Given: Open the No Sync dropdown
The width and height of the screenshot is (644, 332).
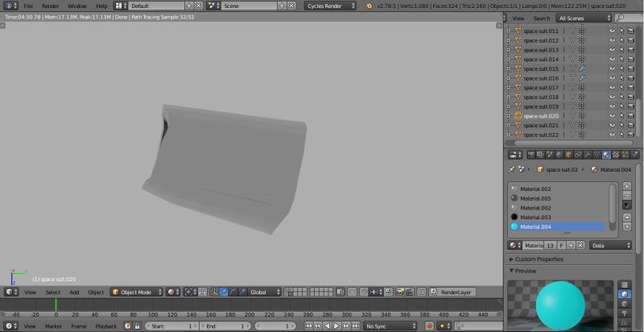Looking at the screenshot, I should tap(390, 326).
